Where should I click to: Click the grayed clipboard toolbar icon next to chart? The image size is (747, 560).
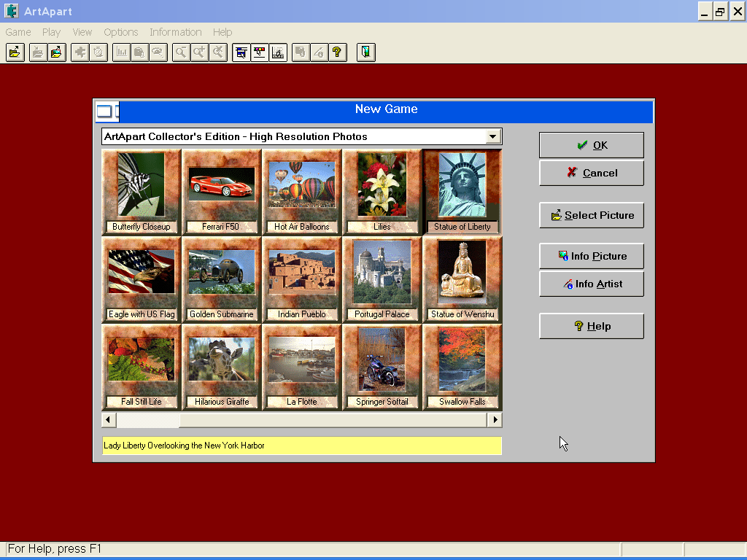point(139,52)
